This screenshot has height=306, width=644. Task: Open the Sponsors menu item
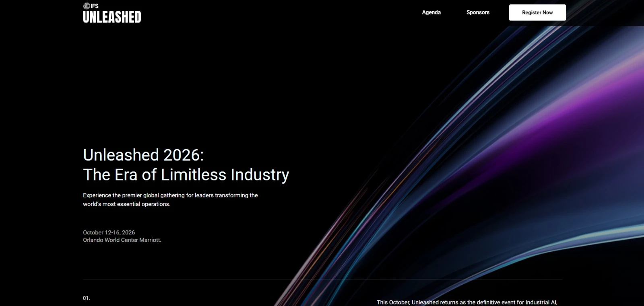pyautogui.click(x=478, y=12)
